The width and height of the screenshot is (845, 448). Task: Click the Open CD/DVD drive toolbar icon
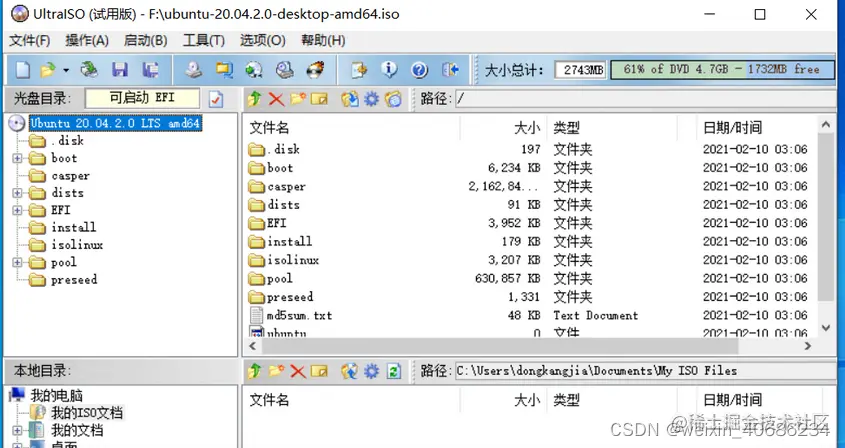tap(89, 70)
